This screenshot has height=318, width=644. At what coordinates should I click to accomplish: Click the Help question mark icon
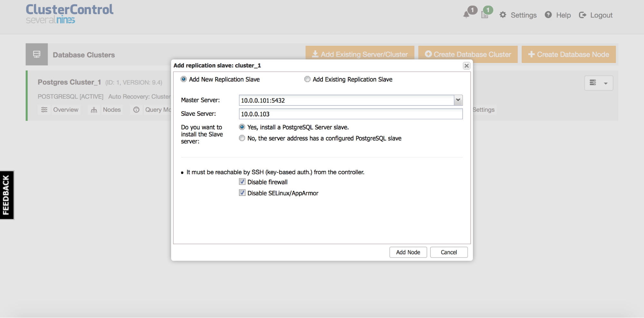pos(548,15)
